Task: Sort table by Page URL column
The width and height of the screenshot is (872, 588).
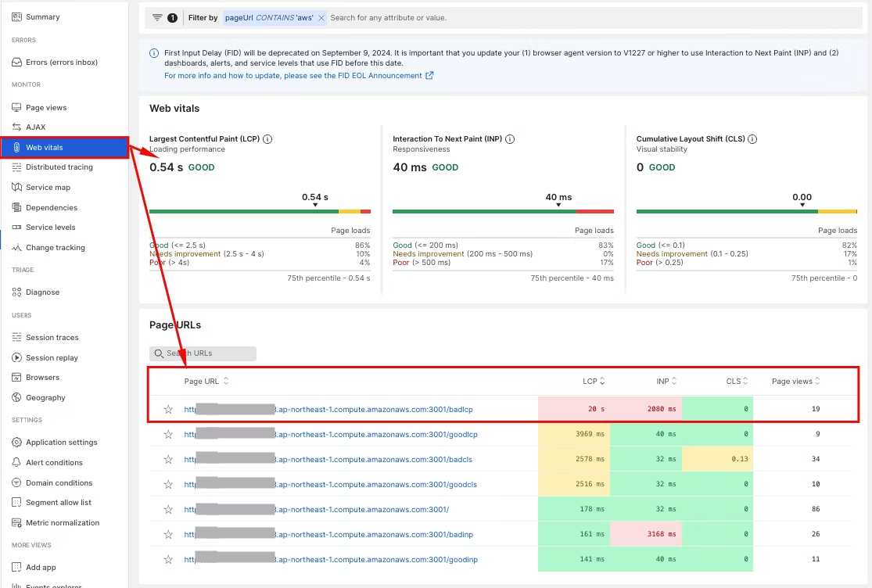Action: point(206,382)
